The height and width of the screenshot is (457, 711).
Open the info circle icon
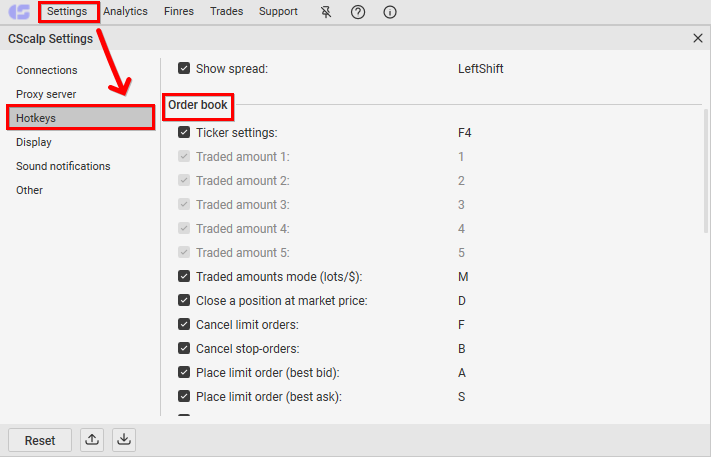(390, 12)
